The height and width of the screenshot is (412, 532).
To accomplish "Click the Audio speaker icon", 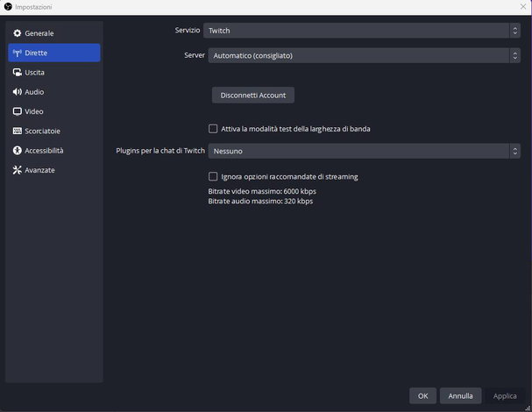I will (x=17, y=92).
